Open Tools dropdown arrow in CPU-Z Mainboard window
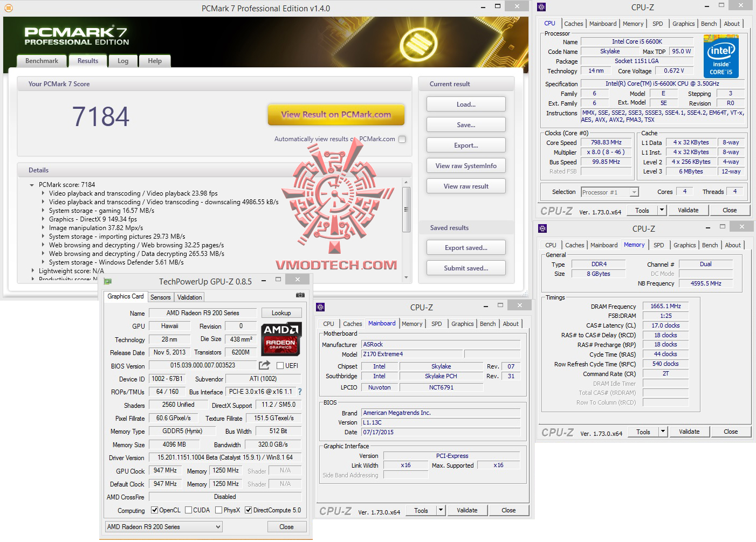The width and height of the screenshot is (756, 542). (x=441, y=510)
